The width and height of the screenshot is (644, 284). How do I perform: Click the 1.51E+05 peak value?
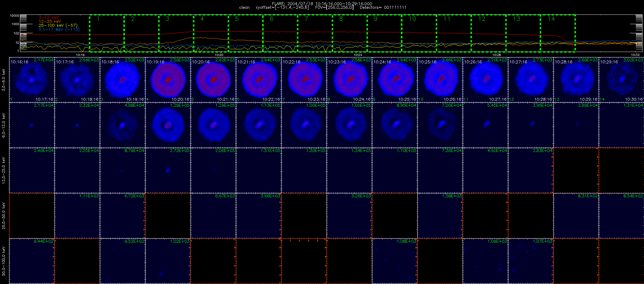270,150
